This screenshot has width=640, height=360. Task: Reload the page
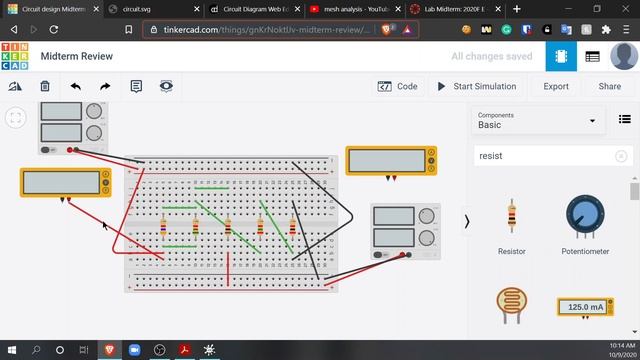pyautogui.click(x=53, y=29)
